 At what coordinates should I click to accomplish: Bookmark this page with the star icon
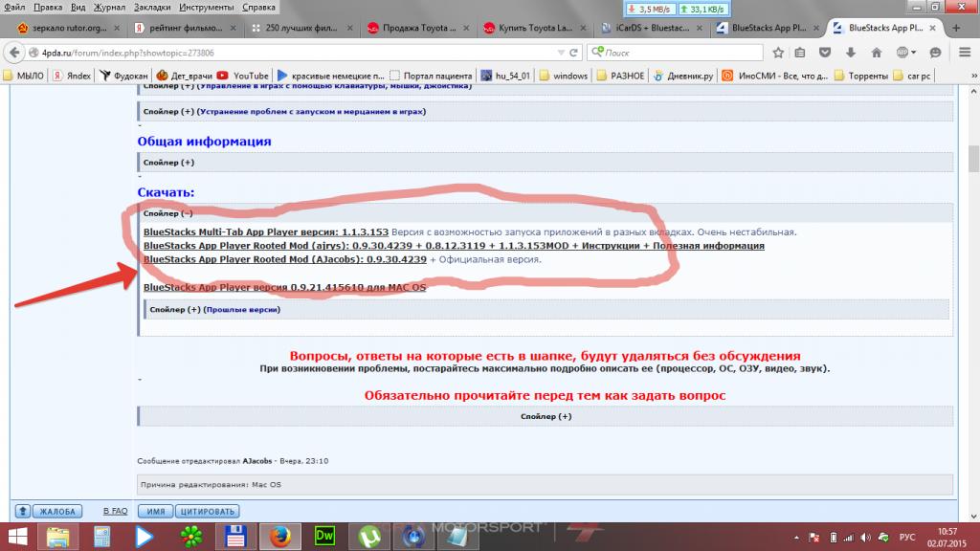[779, 53]
